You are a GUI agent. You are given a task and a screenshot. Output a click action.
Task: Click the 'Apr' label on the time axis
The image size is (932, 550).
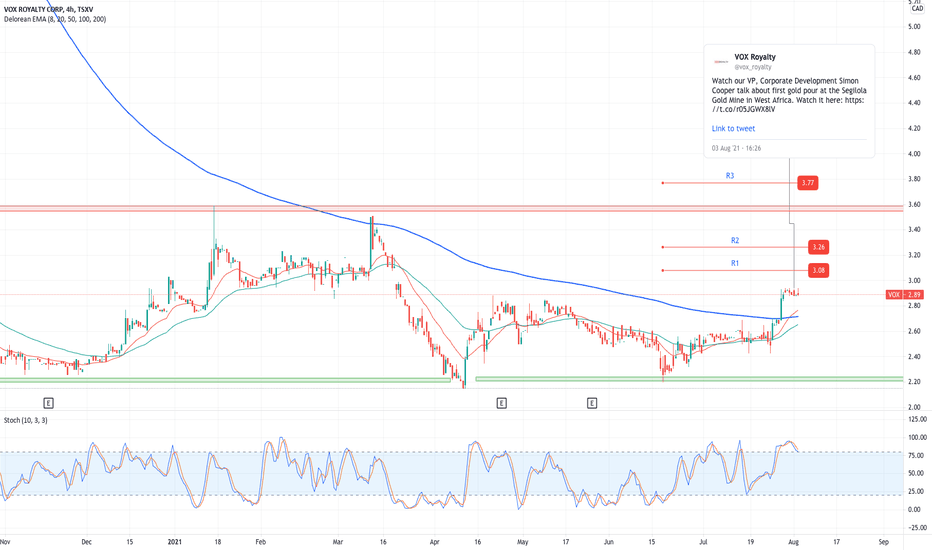434,542
